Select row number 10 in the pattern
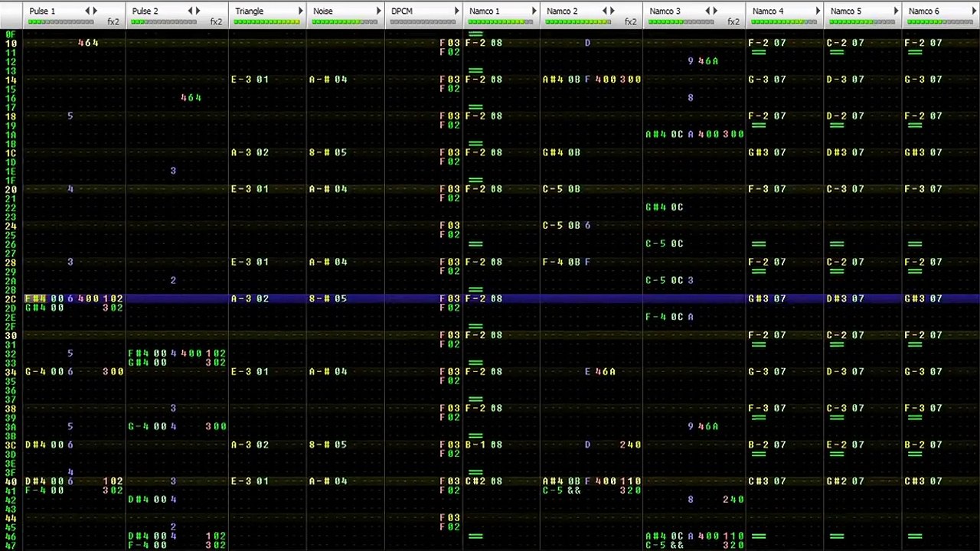This screenshot has height=551, width=980. point(11,43)
